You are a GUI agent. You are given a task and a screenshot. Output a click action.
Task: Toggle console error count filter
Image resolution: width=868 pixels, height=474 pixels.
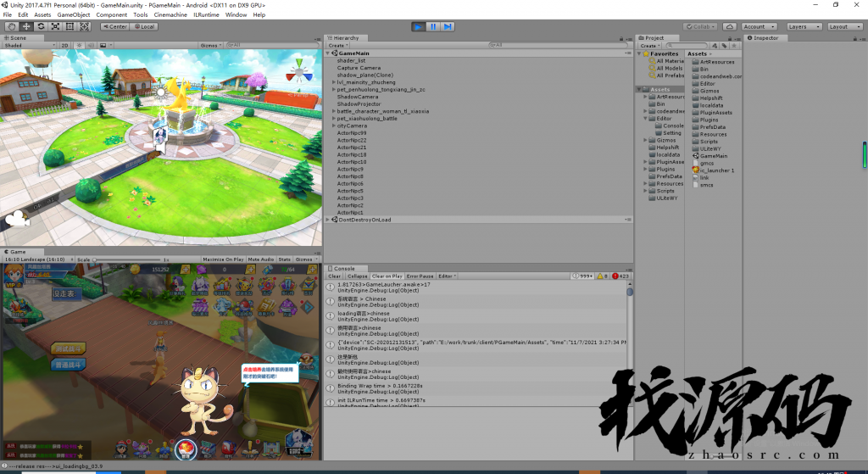point(620,276)
